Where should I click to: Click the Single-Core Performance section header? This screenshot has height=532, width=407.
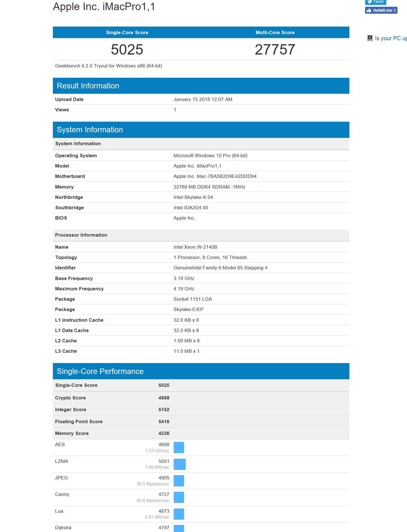[x=201, y=371]
